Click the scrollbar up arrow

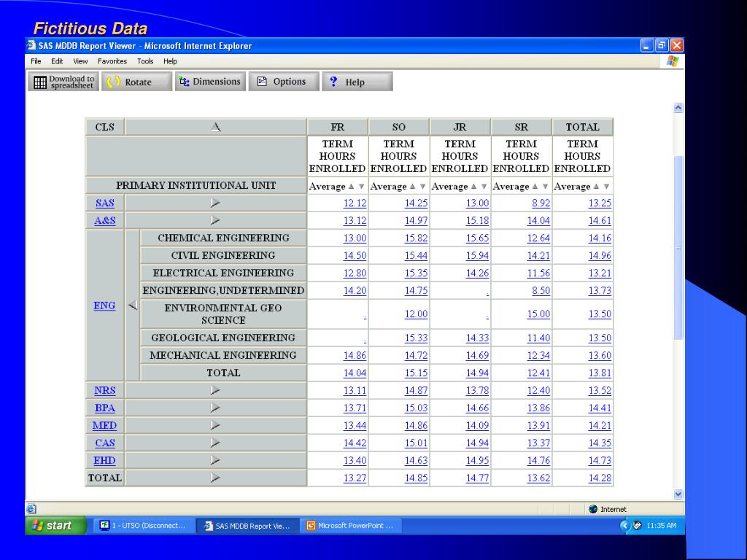(679, 108)
